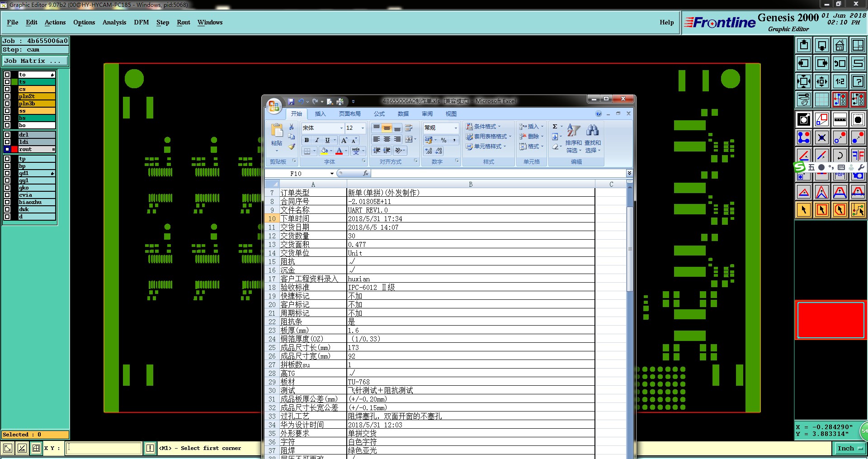Viewport: 868px width, 459px height.
Task: Click the zoom-out shrink arrows icon
Action: coord(821,81)
